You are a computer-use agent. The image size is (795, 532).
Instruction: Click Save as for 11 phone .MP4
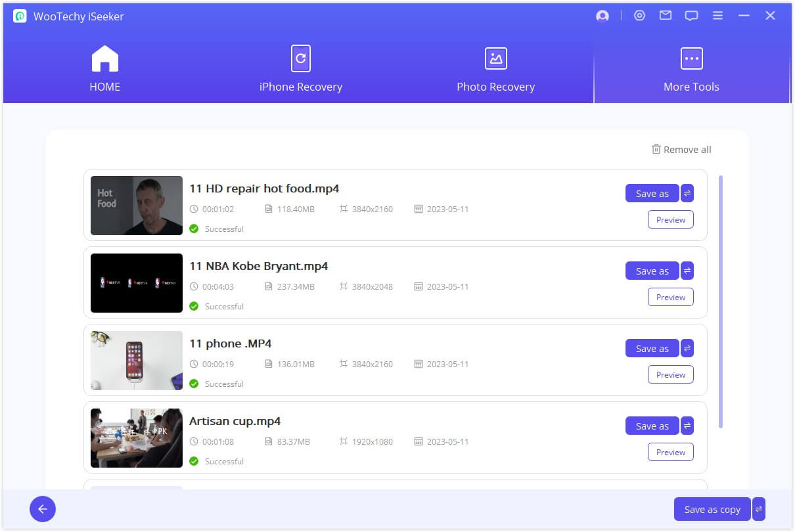tap(652, 349)
